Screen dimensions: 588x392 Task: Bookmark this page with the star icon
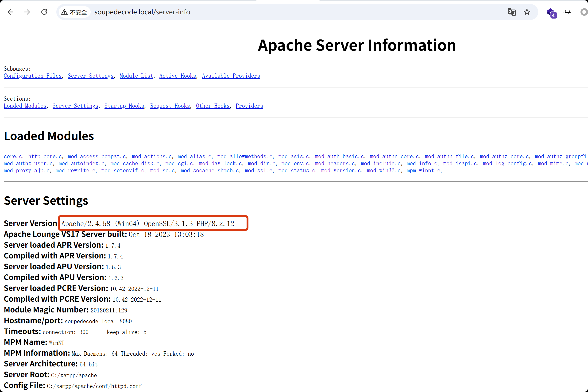pyautogui.click(x=527, y=12)
